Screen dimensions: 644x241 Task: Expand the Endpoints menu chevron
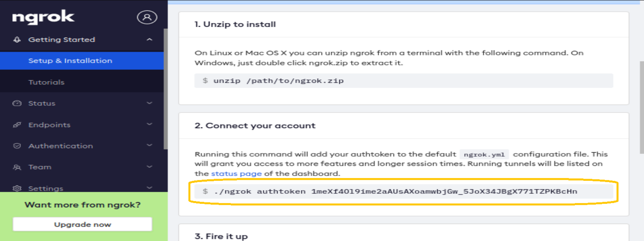149,124
